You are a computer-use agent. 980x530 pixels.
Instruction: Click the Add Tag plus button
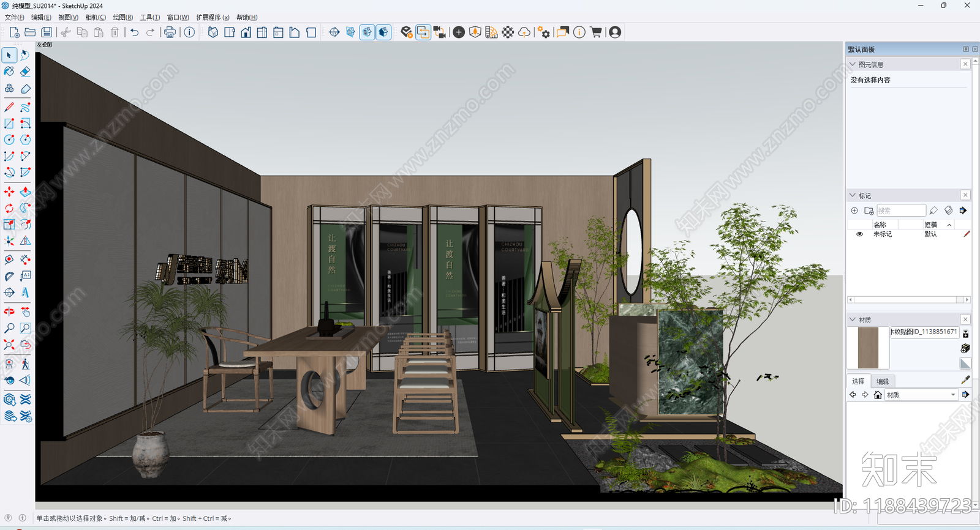[854, 211]
